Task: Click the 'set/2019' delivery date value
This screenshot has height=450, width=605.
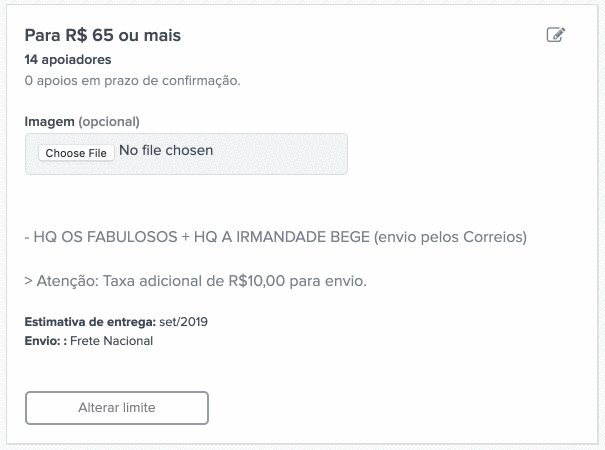Action: [184, 322]
